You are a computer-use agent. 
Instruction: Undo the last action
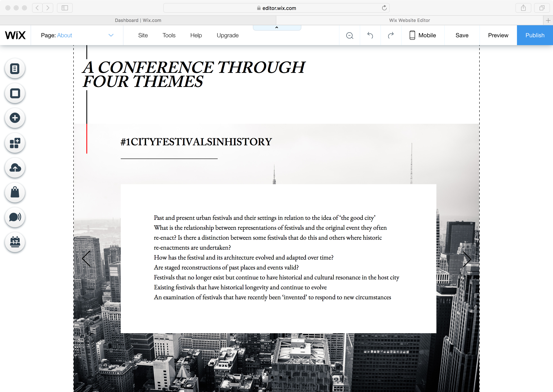click(x=370, y=35)
